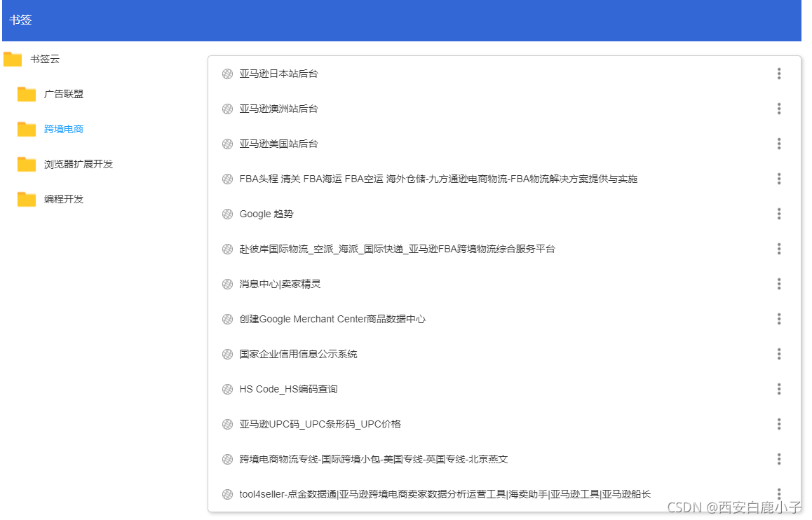Open the HS Code_HS编码查询 bookmark

click(288, 389)
